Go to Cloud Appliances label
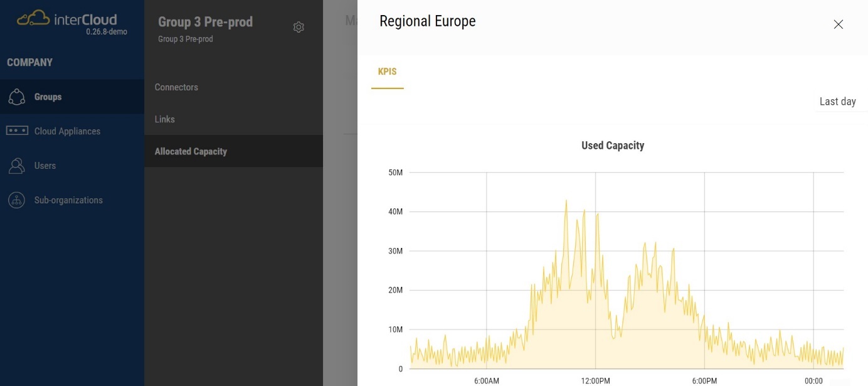 pos(67,131)
